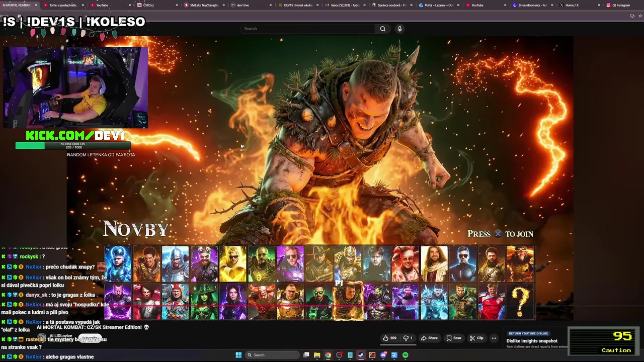Open File Explorer from the taskbar
The image size is (644, 362).
(317, 355)
